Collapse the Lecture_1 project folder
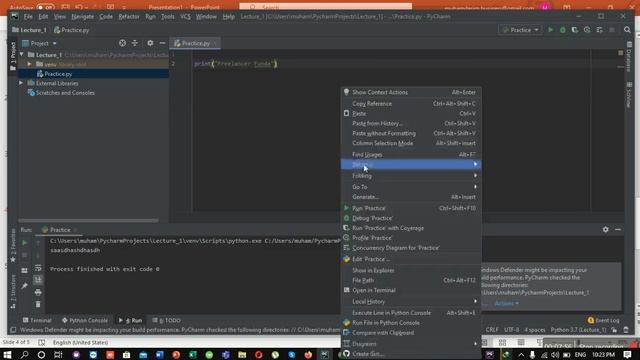This screenshot has height=360, width=640. [x=22, y=54]
